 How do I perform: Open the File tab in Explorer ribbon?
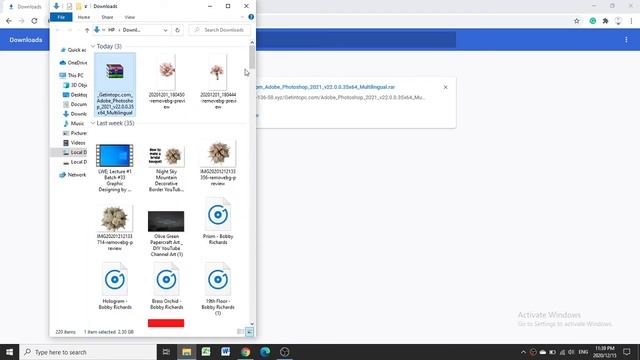(61, 17)
